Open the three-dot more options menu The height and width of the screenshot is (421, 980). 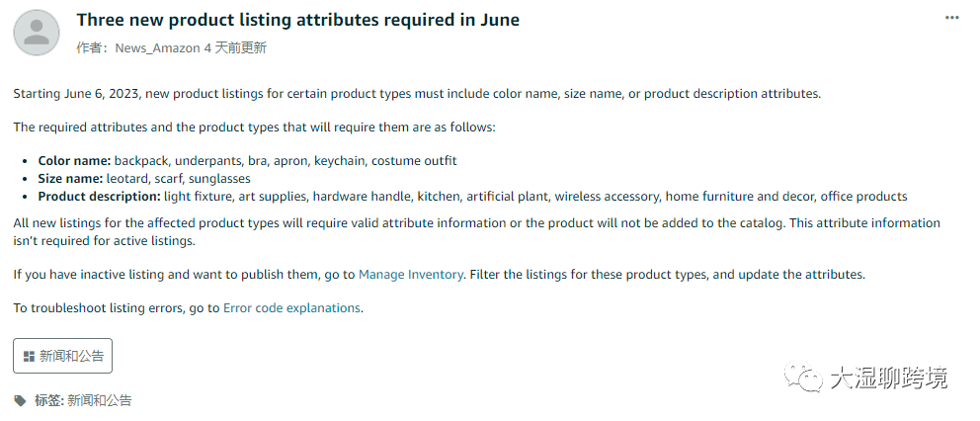point(951,18)
